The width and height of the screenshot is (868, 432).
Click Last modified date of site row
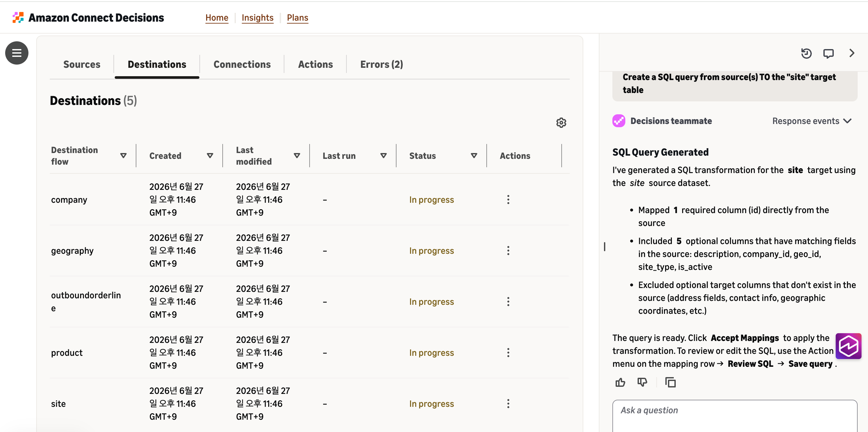[263, 404]
